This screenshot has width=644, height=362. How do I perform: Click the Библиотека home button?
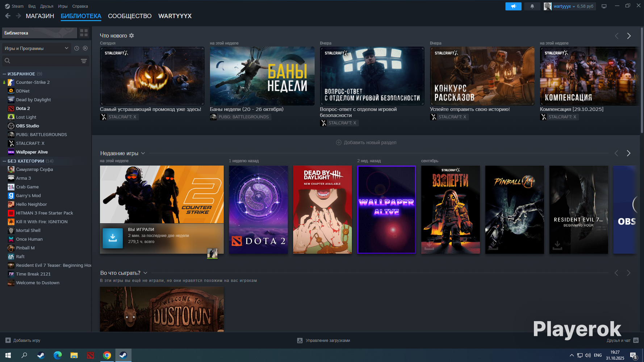pyautogui.click(x=39, y=33)
